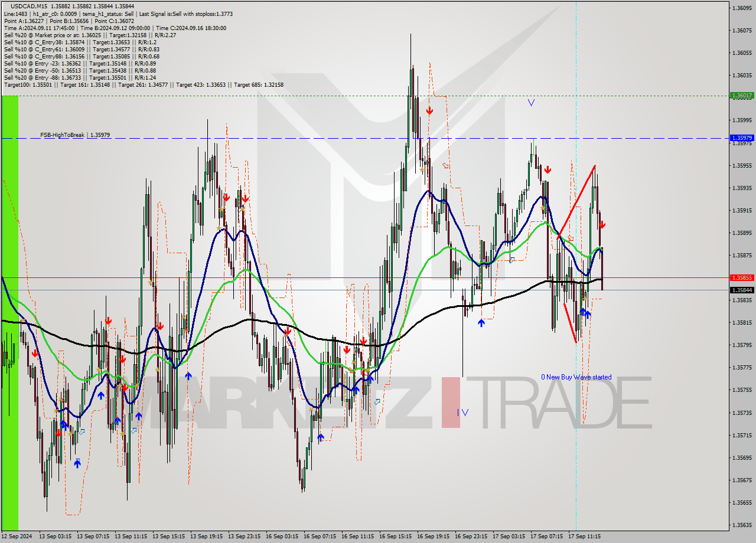Click the blue V marker below the 1.36017 line

pos(531,103)
